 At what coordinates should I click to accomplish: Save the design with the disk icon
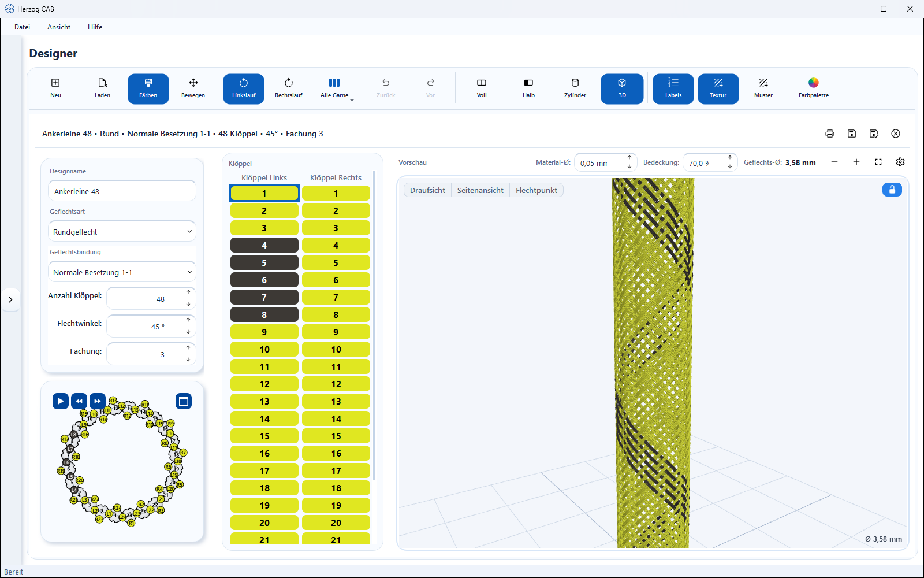click(852, 134)
